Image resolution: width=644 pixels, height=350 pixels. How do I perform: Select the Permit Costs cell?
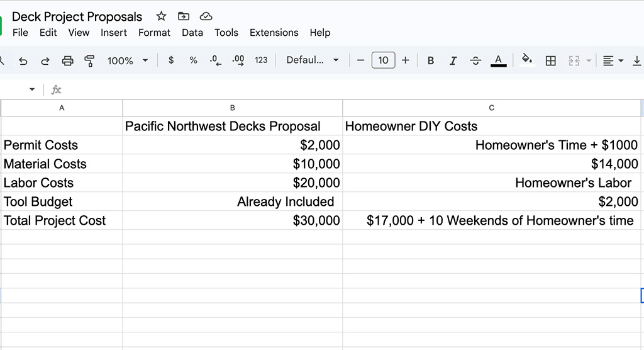(62, 145)
